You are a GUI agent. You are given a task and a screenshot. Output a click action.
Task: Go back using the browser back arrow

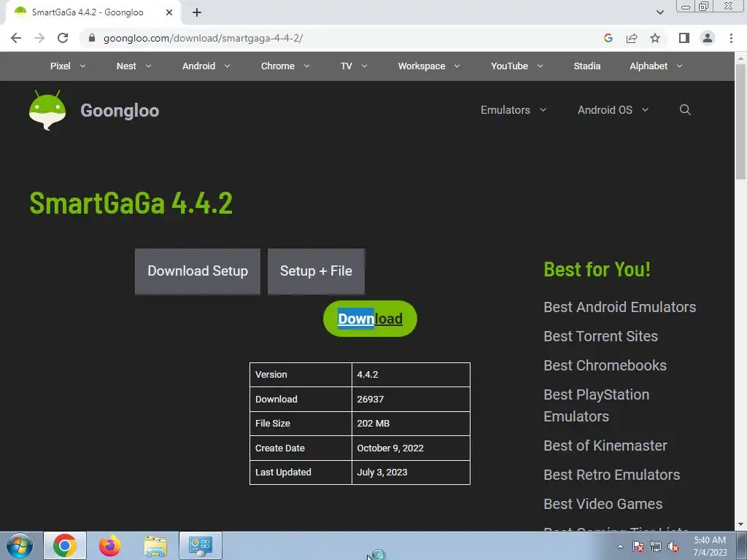pos(16,38)
